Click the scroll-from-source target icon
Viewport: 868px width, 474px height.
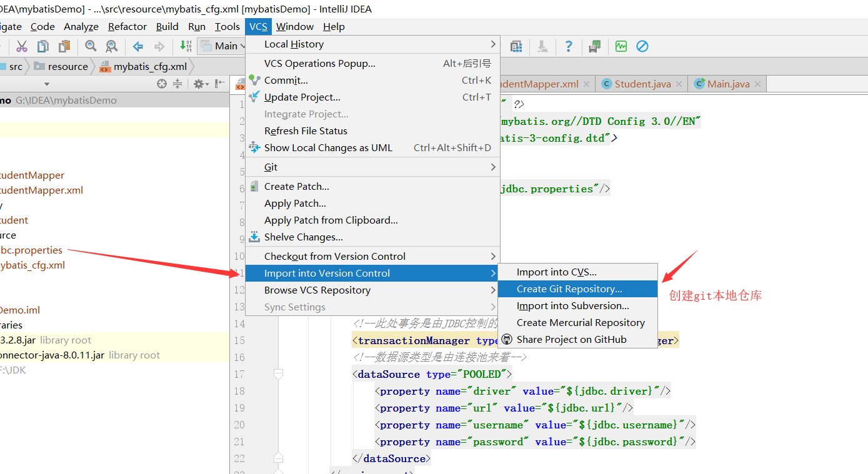point(162,84)
